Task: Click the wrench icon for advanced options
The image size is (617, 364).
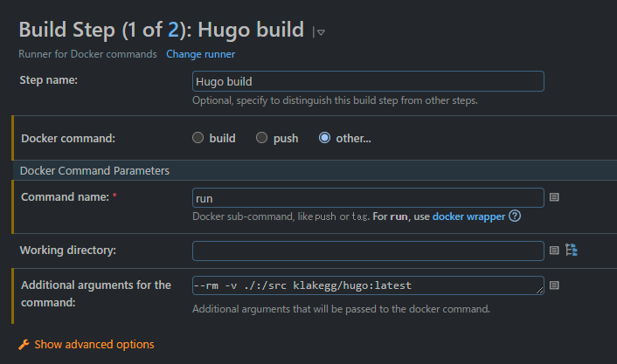Action: tap(24, 345)
